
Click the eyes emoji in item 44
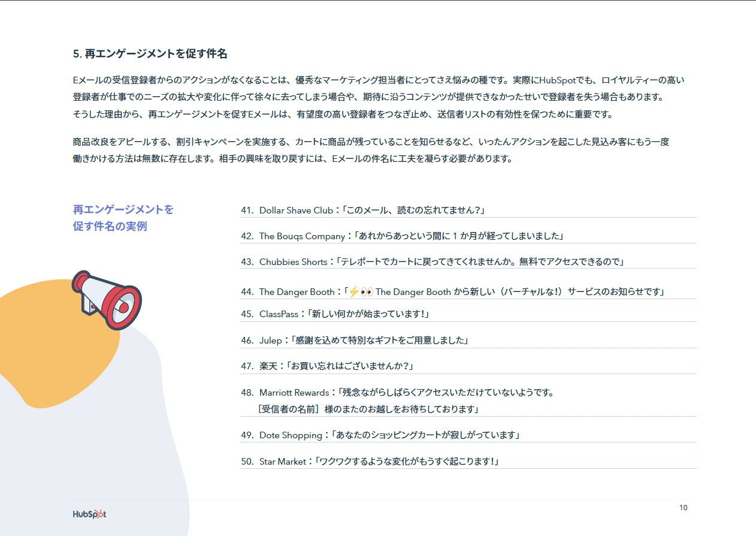(367, 292)
